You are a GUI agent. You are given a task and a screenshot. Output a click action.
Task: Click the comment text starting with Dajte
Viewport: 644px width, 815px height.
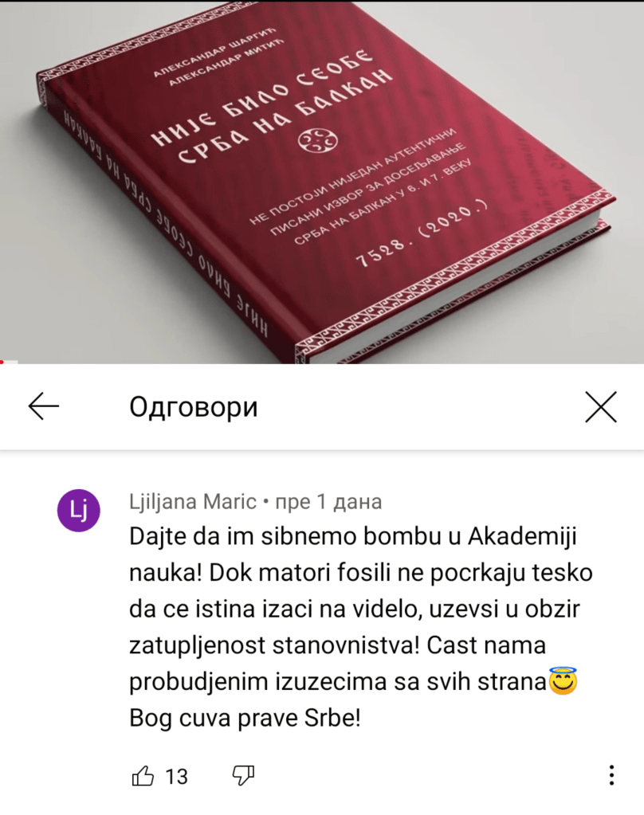(361, 627)
